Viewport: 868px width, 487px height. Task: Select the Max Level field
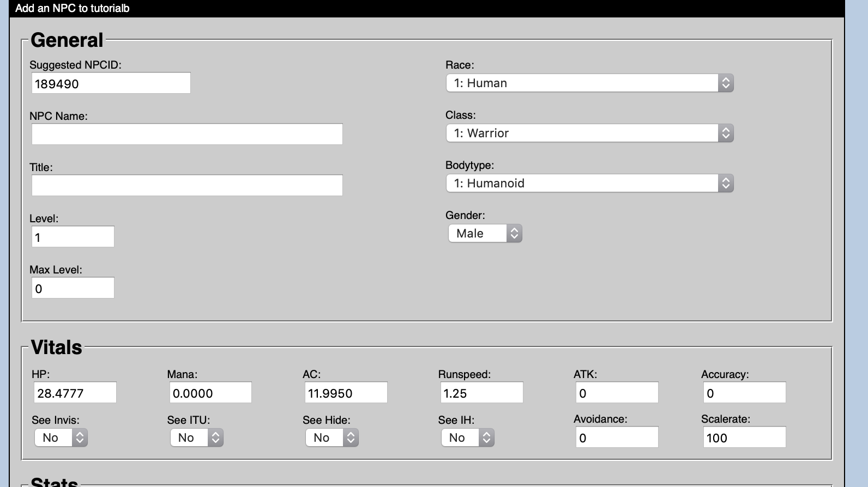click(x=73, y=288)
